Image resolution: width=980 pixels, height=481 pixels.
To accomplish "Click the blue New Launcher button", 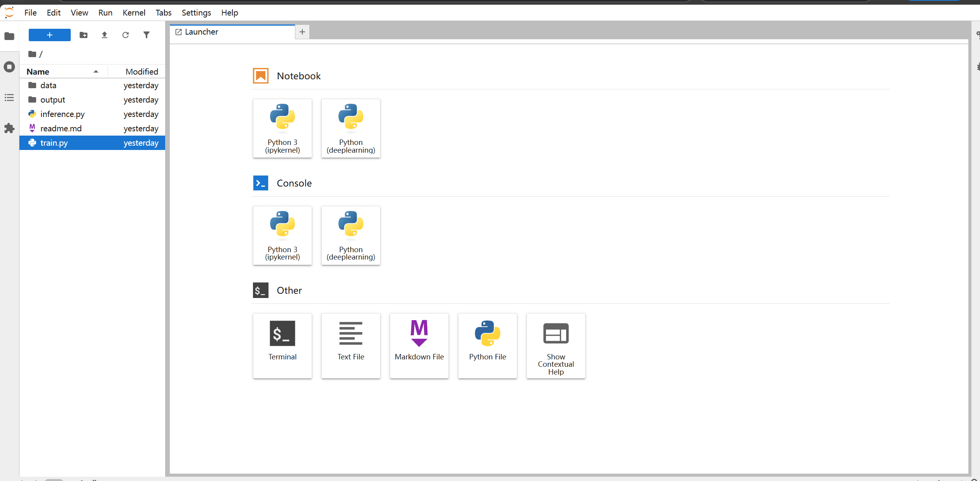I will click(50, 35).
